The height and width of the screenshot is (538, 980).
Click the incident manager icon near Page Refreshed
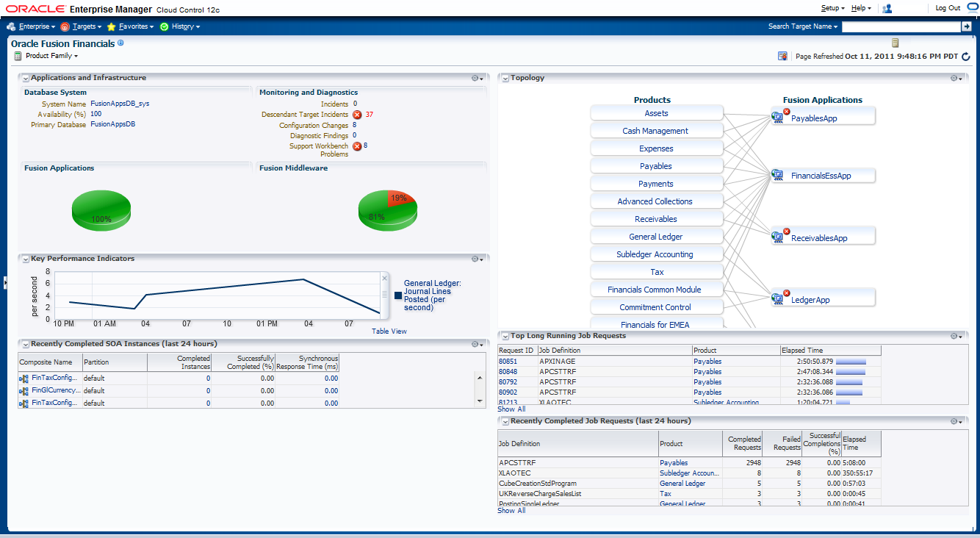coord(782,56)
